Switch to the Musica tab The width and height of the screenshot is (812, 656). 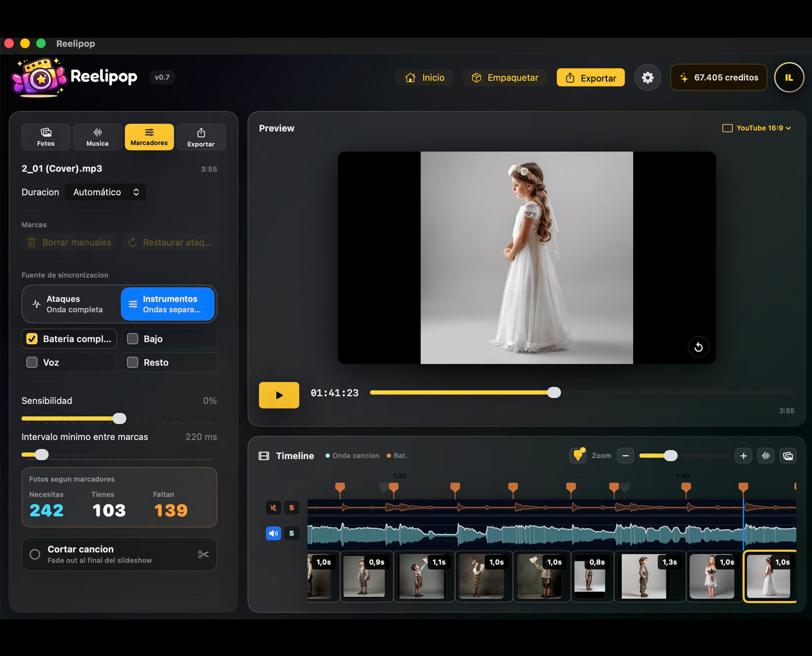coord(97,137)
